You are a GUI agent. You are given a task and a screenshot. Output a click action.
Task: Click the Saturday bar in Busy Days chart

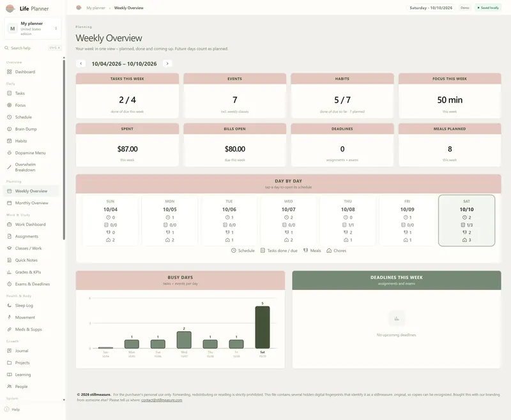click(x=263, y=327)
